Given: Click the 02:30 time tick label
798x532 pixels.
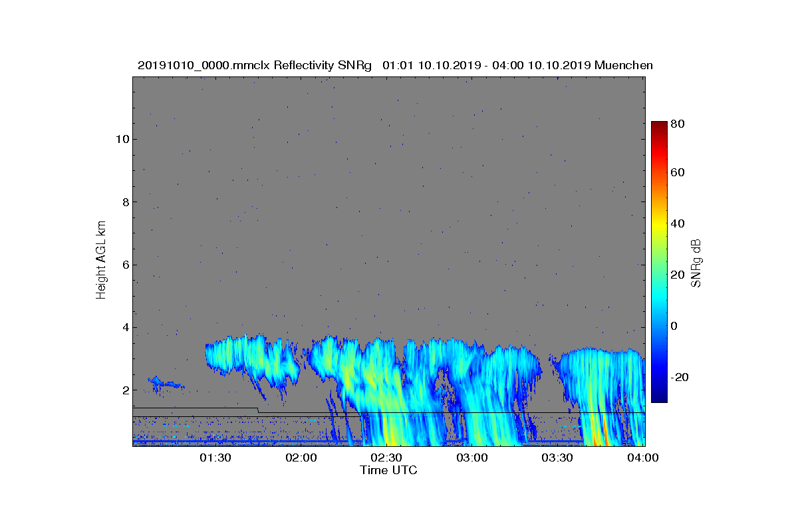Looking at the screenshot, I should pos(386,458).
